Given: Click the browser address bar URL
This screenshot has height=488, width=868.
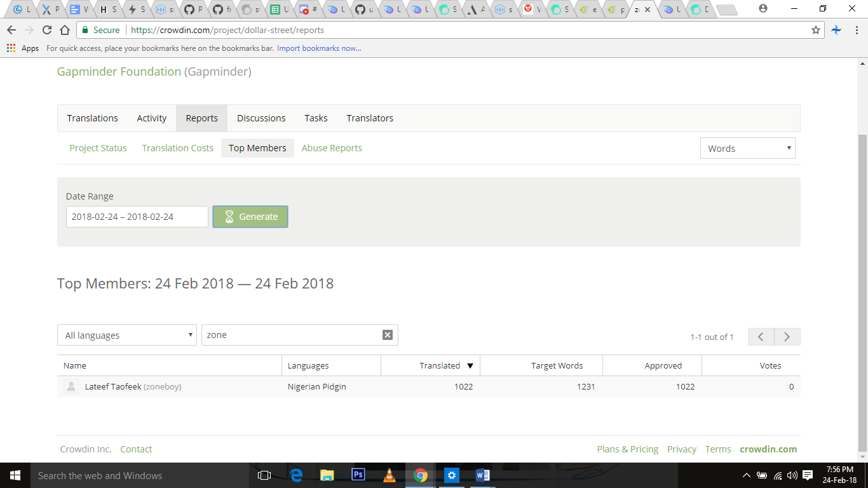Looking at the screenshot, I should pos(227,30).
